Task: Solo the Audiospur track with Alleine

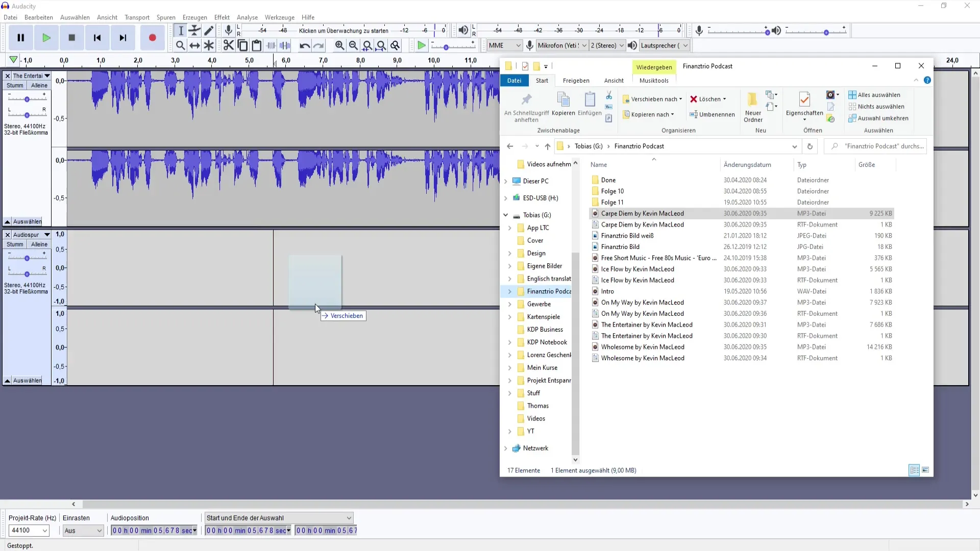Action: click(x=39, y=244)
